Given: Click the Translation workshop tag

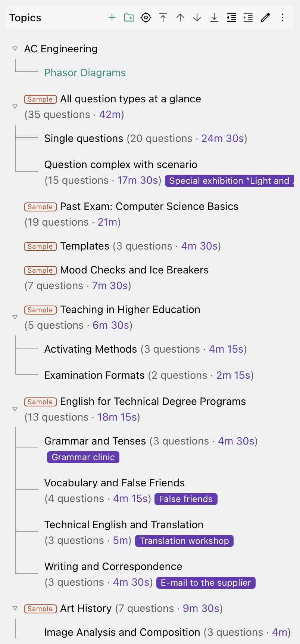Looking at the screenshot, I should tap(184, 541).
